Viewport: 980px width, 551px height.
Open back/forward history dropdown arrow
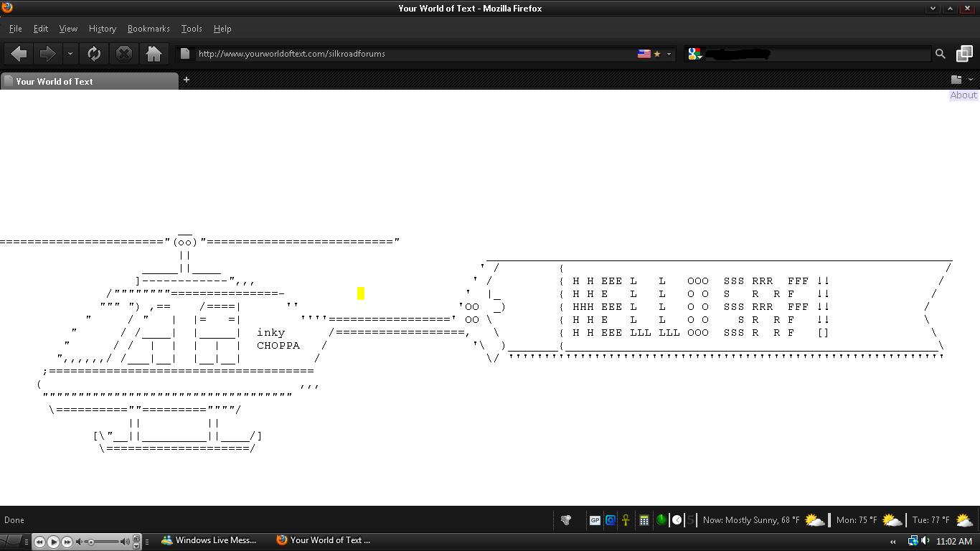pyautogui.click(x=70, y=54)
